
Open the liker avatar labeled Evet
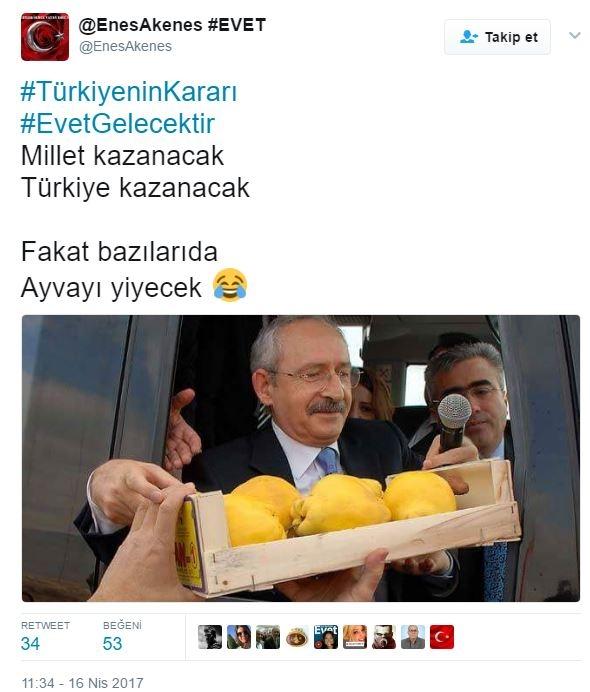click(326, 637)
